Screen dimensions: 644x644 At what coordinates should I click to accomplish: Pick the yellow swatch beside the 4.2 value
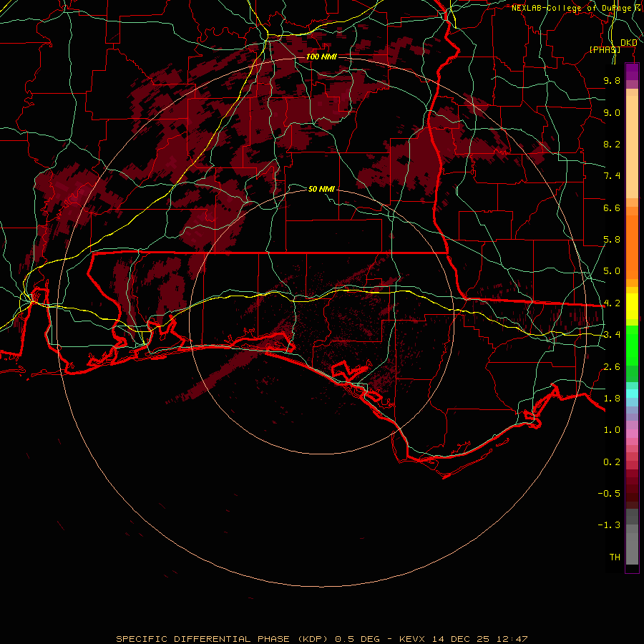pos(632,306)
